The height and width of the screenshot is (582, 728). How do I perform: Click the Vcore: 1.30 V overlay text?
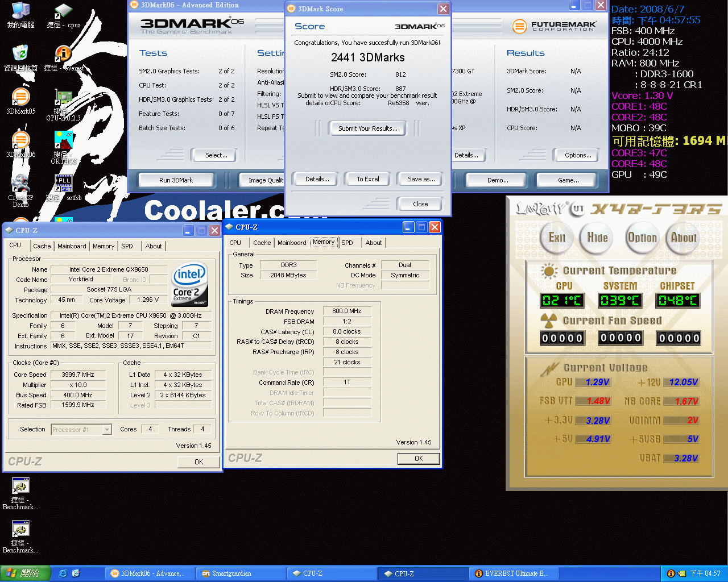click(642, 95)
